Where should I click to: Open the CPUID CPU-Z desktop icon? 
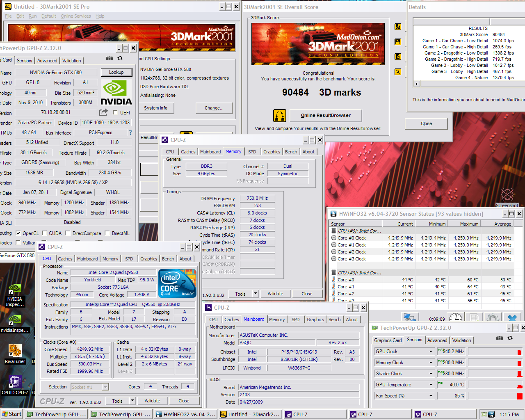[x=15, y=385]
